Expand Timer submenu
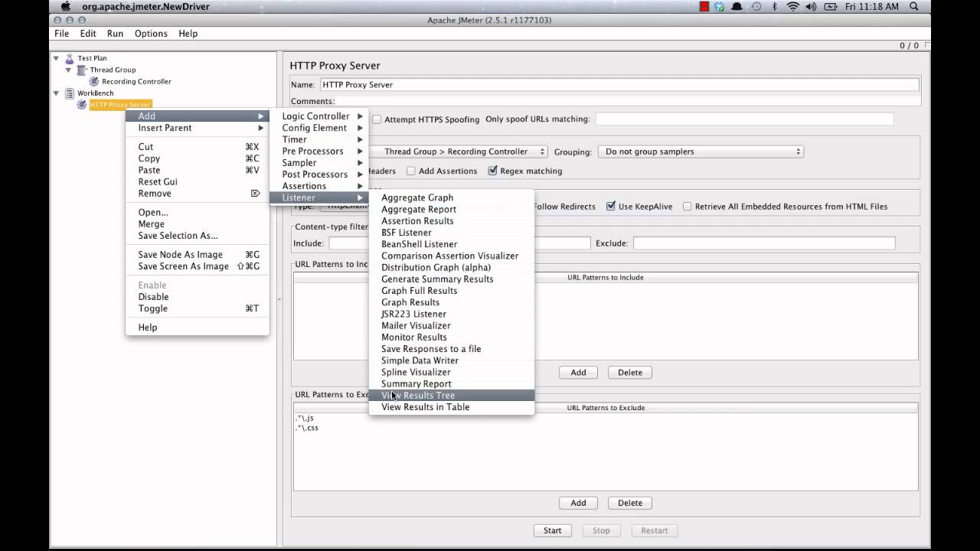The image size is (980, 551). click(319, 139)
